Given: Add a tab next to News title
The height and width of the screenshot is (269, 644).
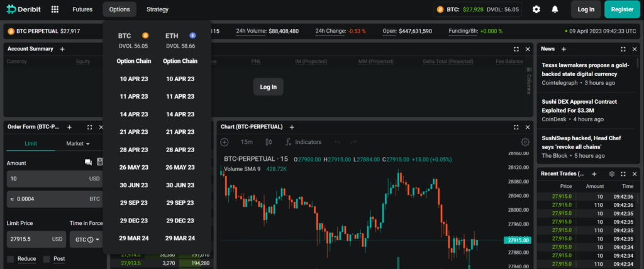Looking at the screenshot, I should point(564,49).
